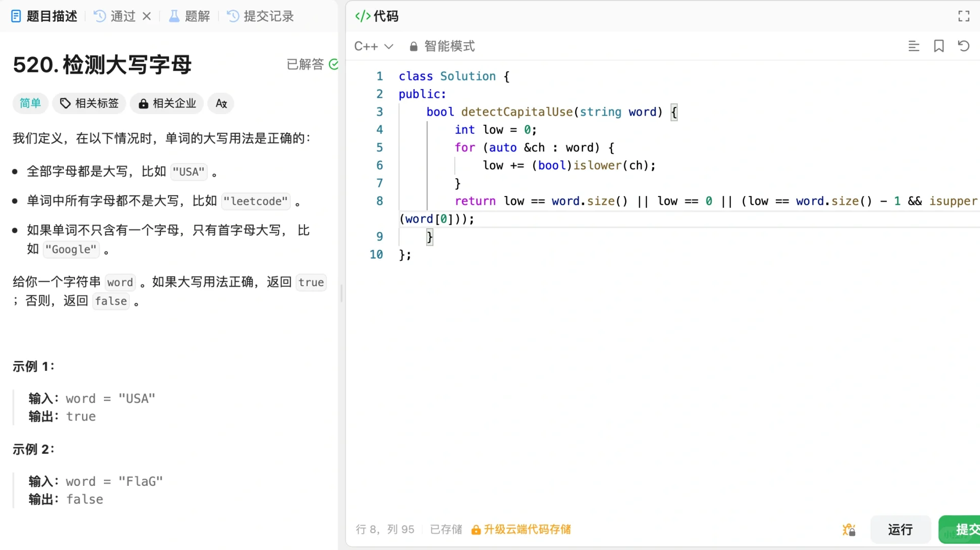Click the 示例 2 heading
Screen dimensions: 980x550
coord(34,450)
